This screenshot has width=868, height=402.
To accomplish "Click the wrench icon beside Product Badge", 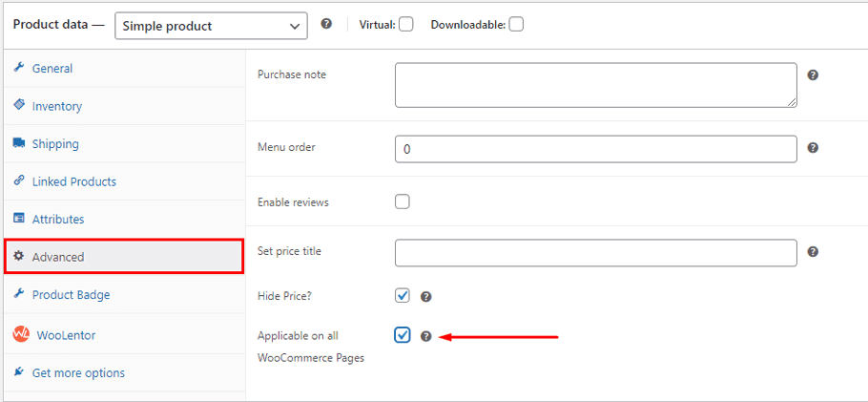I will tap(19, 293).
